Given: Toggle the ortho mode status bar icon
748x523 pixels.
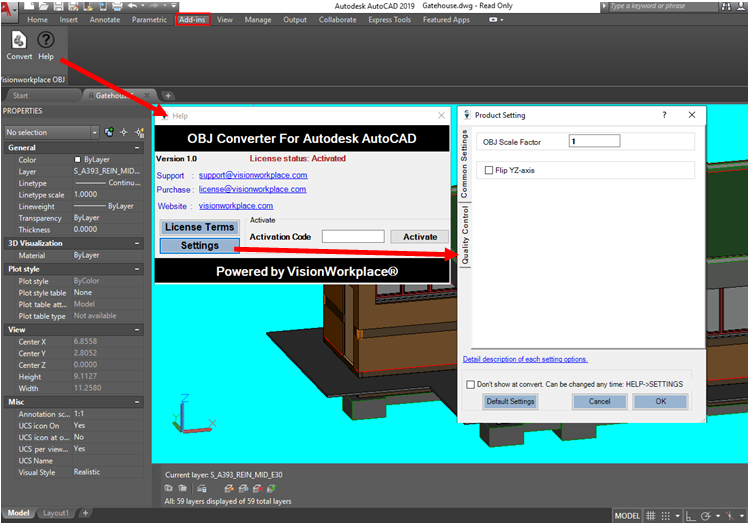Looking at the screenshot, I should [691, 516].
